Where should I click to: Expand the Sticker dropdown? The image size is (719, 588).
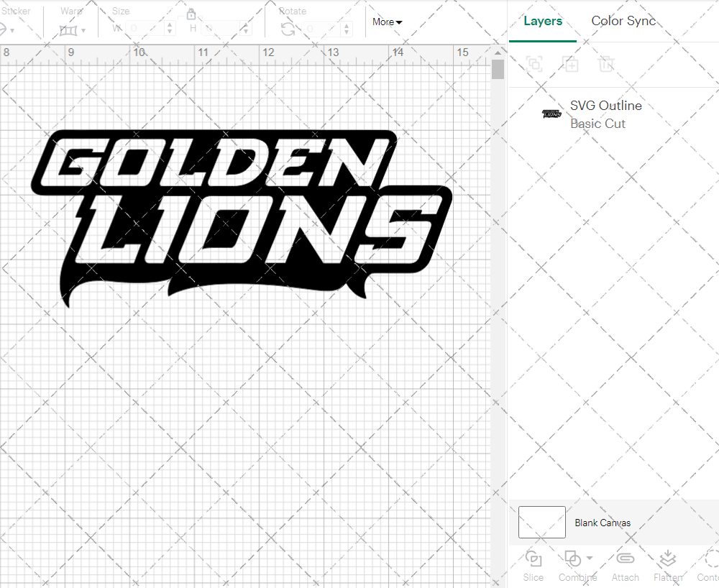coord(13,29)
